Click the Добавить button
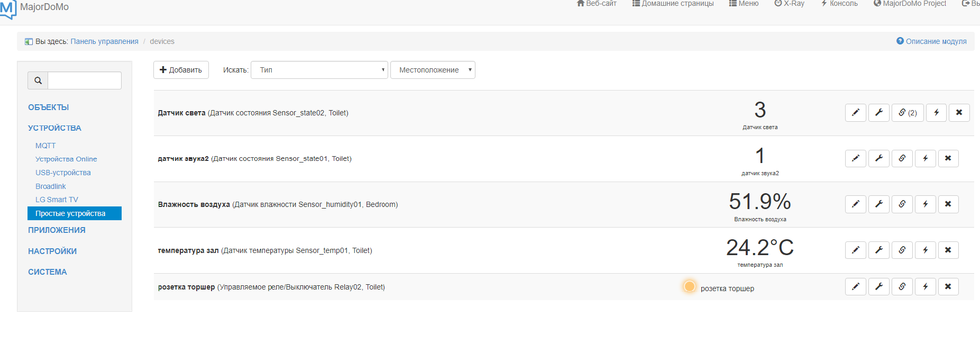Viewport: 980px width, 343px height. coord(181,70)
